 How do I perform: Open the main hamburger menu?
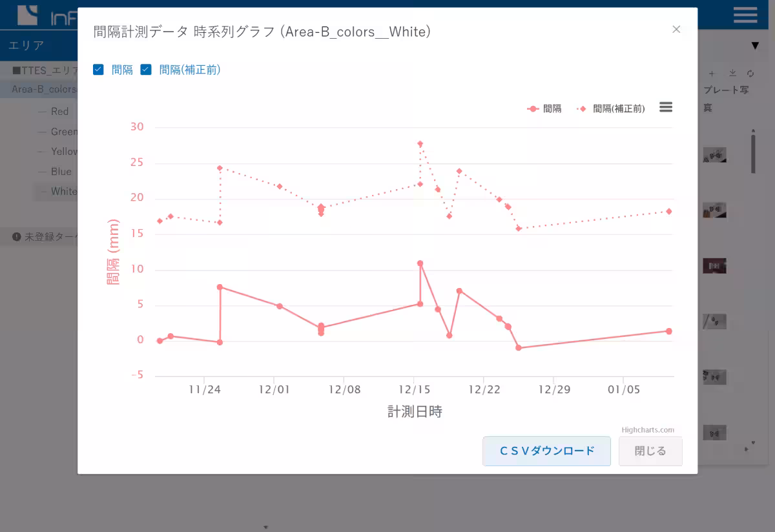(745, 15)
